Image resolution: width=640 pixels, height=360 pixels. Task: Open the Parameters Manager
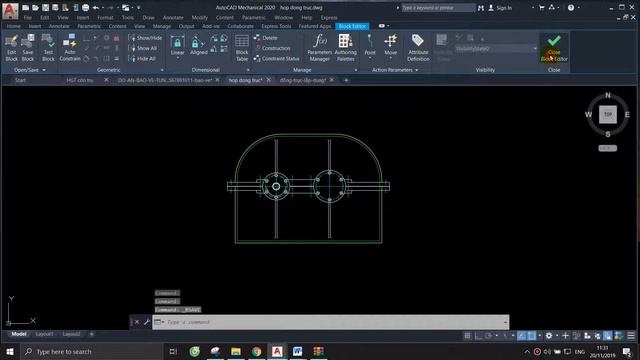pos(319,48)
